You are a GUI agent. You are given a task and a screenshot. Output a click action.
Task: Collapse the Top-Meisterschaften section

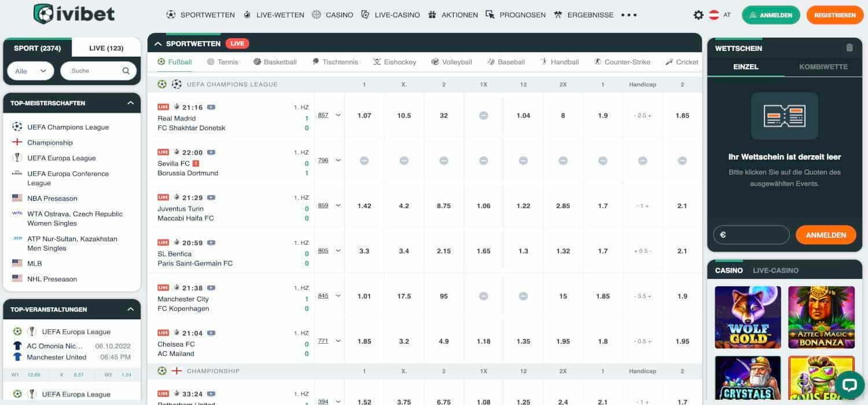coord(131,103)
